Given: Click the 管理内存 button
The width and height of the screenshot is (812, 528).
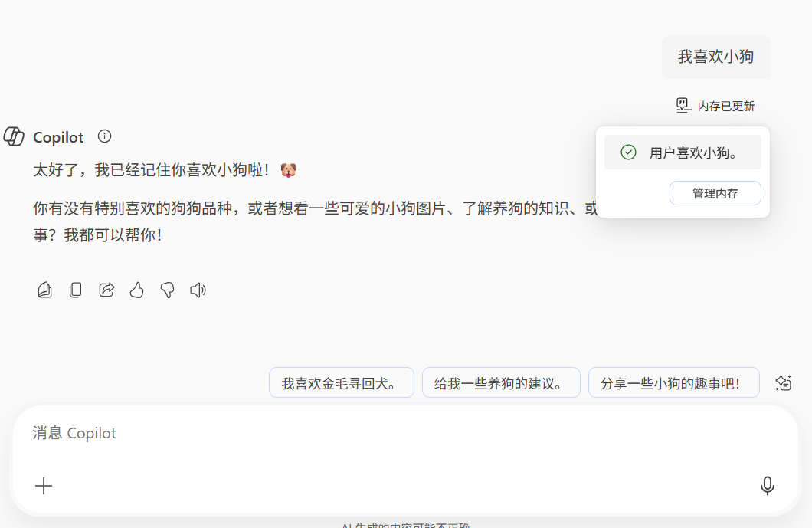Looking at the screenshot, I should [x=715, y=193].
